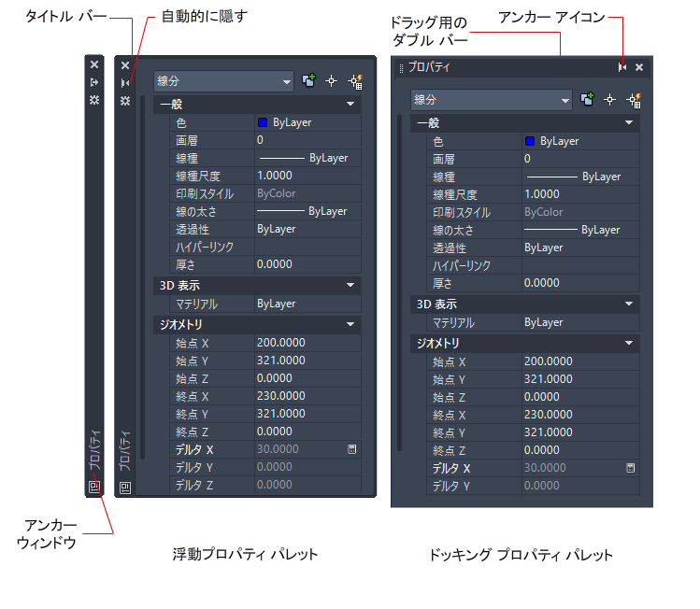Edit 終点 X value 230.0000 in floating palette

pos(307,396)
